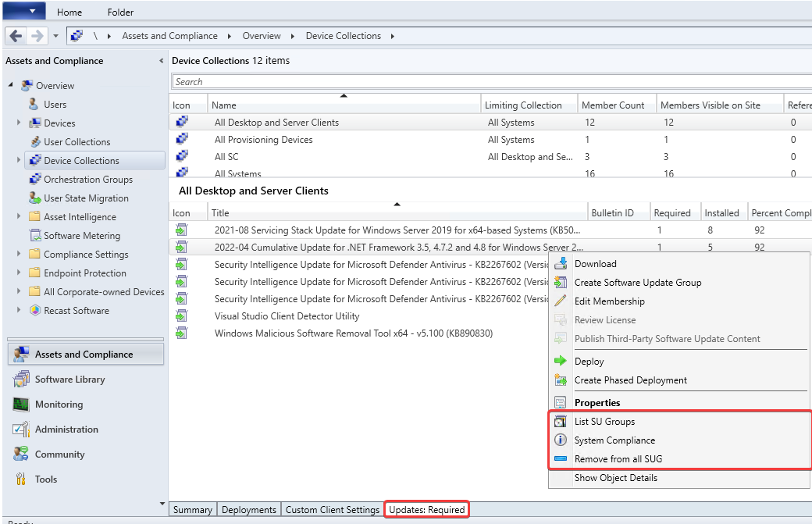The height and width of the screenshot is (524, 812).
Task: Switch to the Custom Client Settings tab
Action: (333, 509)
